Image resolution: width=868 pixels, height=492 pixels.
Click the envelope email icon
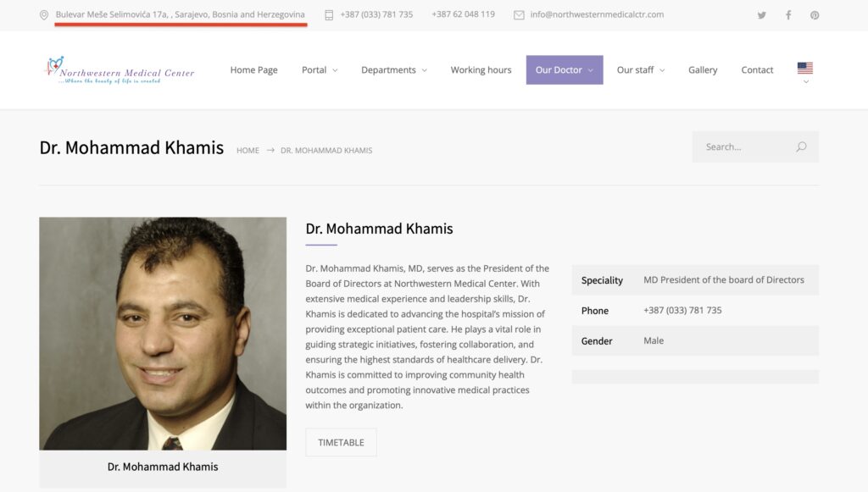(x=519, y=14)
